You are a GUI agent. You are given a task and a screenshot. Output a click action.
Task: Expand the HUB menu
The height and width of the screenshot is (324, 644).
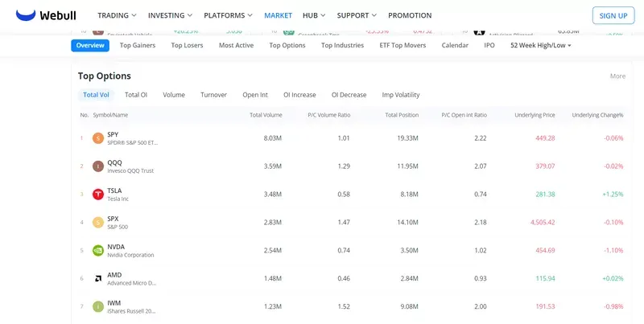click(314, 15)
